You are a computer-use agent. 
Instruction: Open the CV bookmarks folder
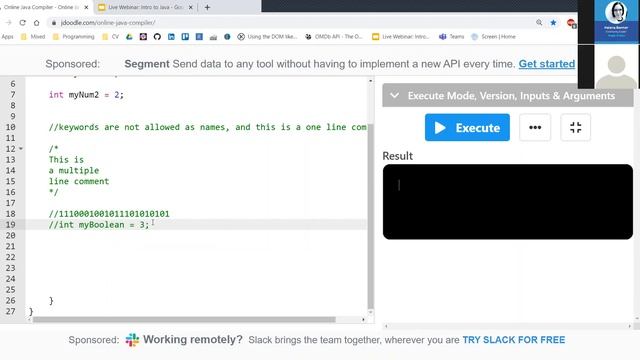pyautogui.click(x=111, y=37)
